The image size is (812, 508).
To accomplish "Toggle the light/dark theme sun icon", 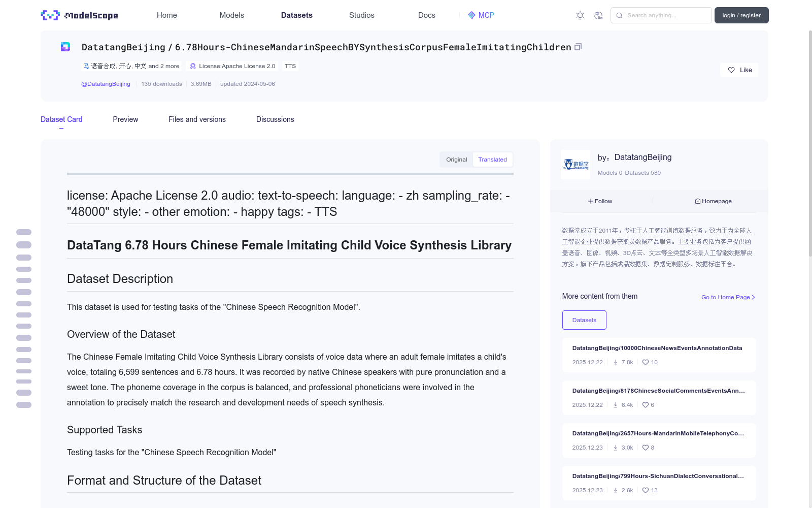I will click(x=580, y=15).
